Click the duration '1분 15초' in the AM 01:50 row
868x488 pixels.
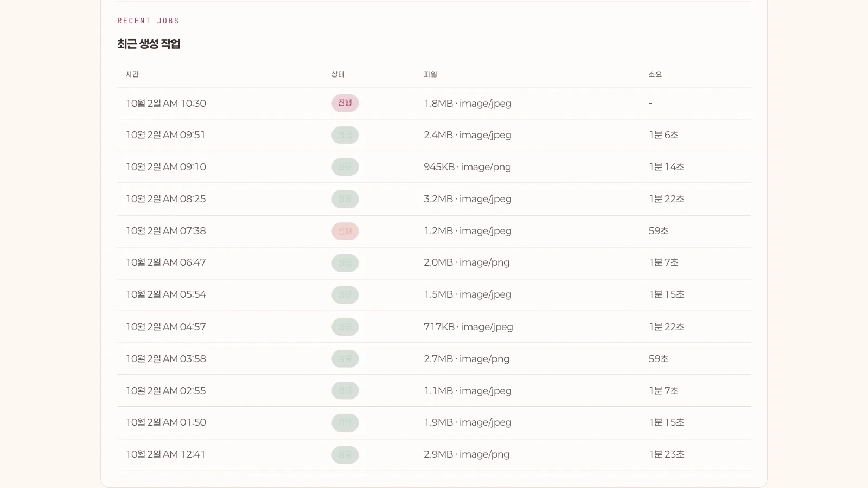pos(666,422)
